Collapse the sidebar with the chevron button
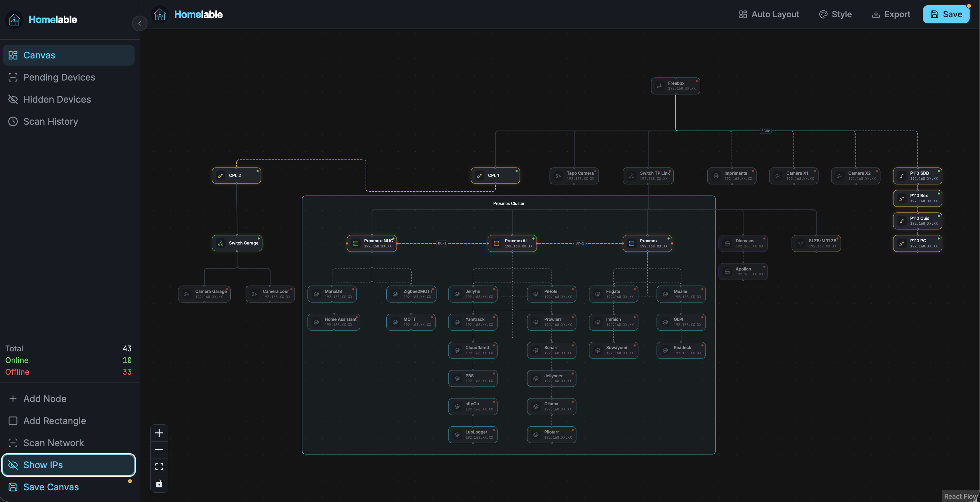This screenshot has width=980, height=502. pos(140,23)
